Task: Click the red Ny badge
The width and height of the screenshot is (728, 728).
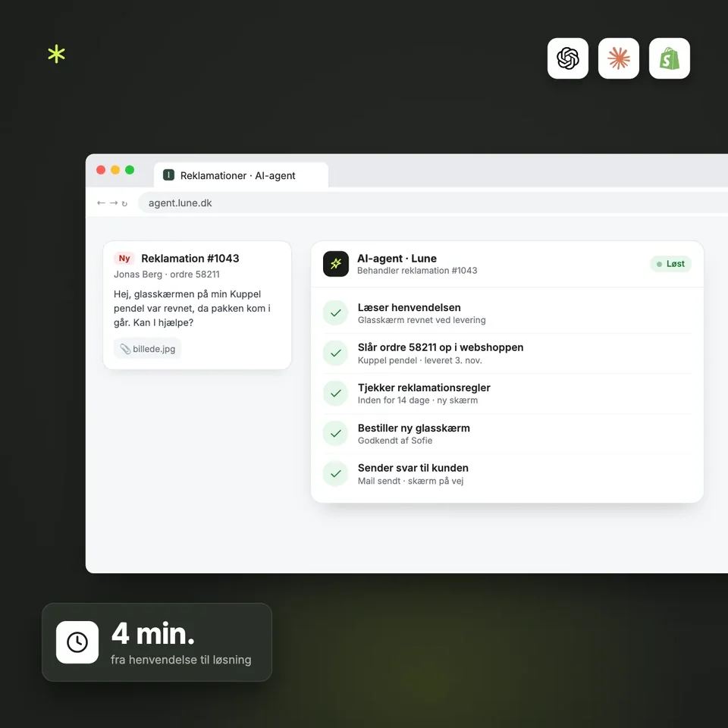Action: pyautogui.click(x=124, y=258)
